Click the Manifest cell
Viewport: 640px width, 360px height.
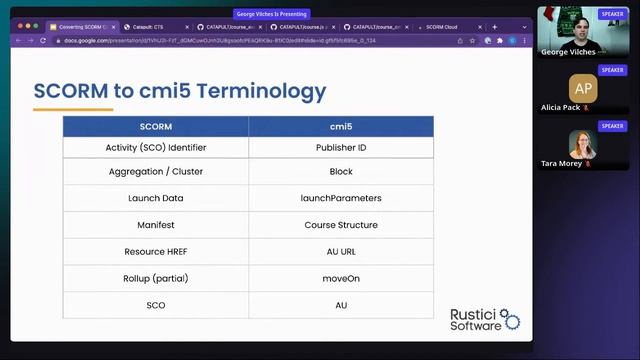pos(156,225)
